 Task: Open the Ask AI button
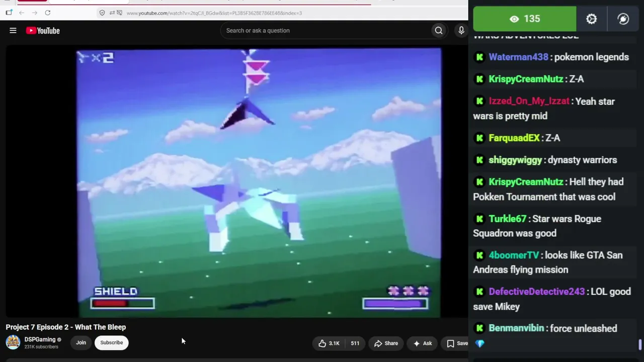point(423,343)
